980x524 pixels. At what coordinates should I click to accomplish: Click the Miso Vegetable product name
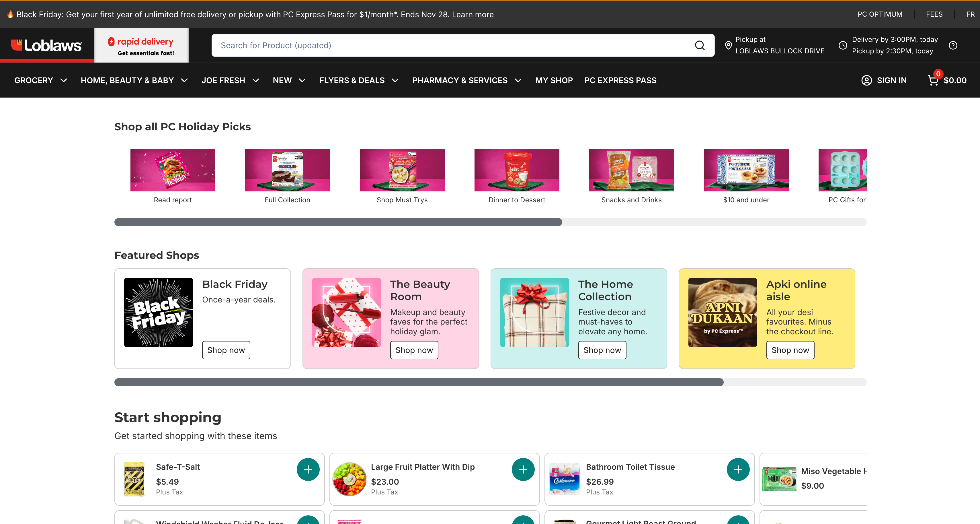click(833, 471)
